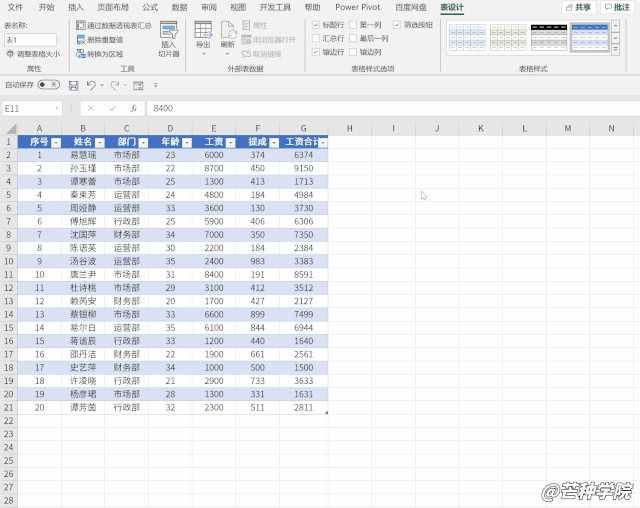This screenshot has width=640, height=508.
Task: Expand the table styles gallery
Action: (615, 50)
